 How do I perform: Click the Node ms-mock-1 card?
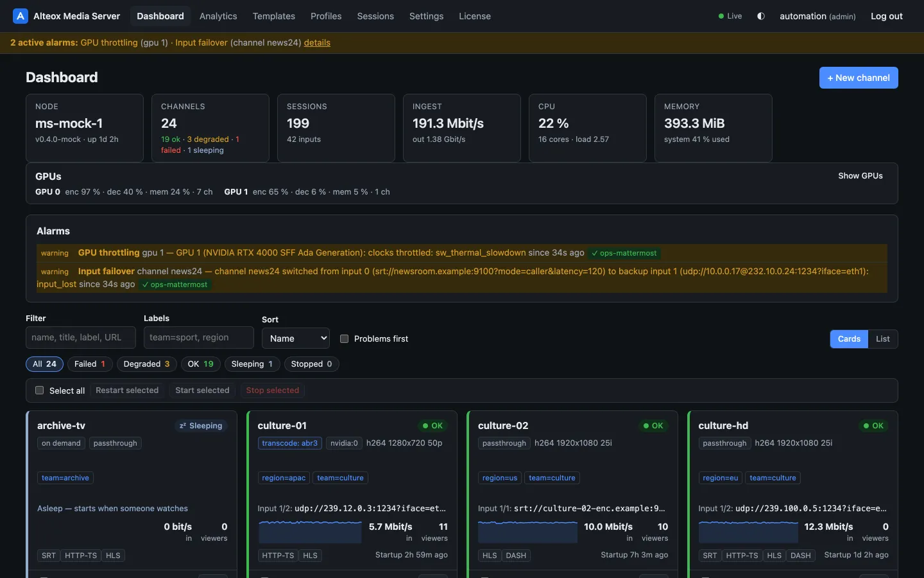click(x=85, y=128)
